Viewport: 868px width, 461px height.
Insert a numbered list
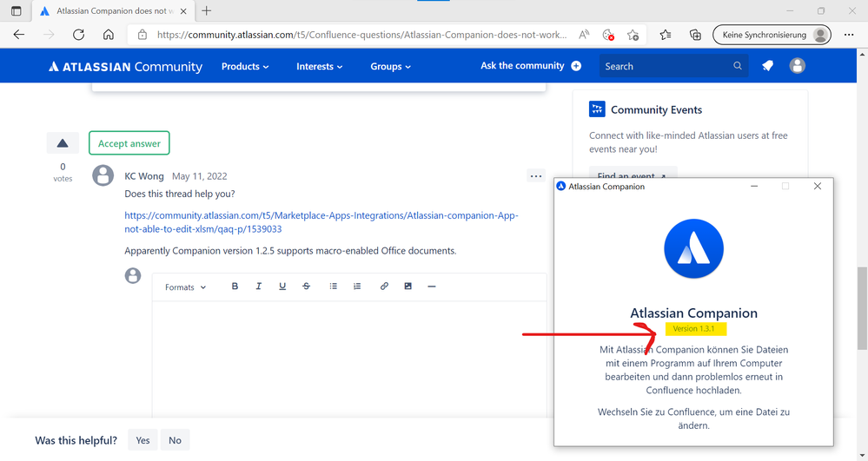357,286
